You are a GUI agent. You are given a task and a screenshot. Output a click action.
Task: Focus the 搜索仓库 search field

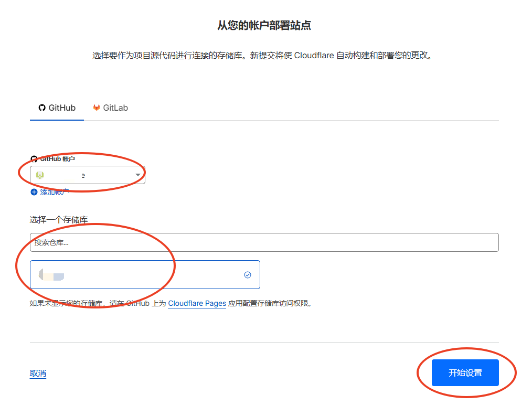pos(264,242)
